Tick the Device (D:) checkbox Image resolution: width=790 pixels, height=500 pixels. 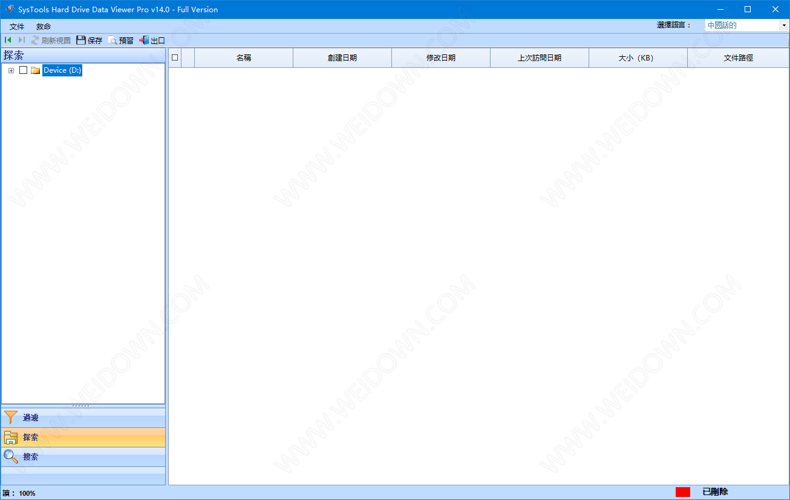coord(23,70)
